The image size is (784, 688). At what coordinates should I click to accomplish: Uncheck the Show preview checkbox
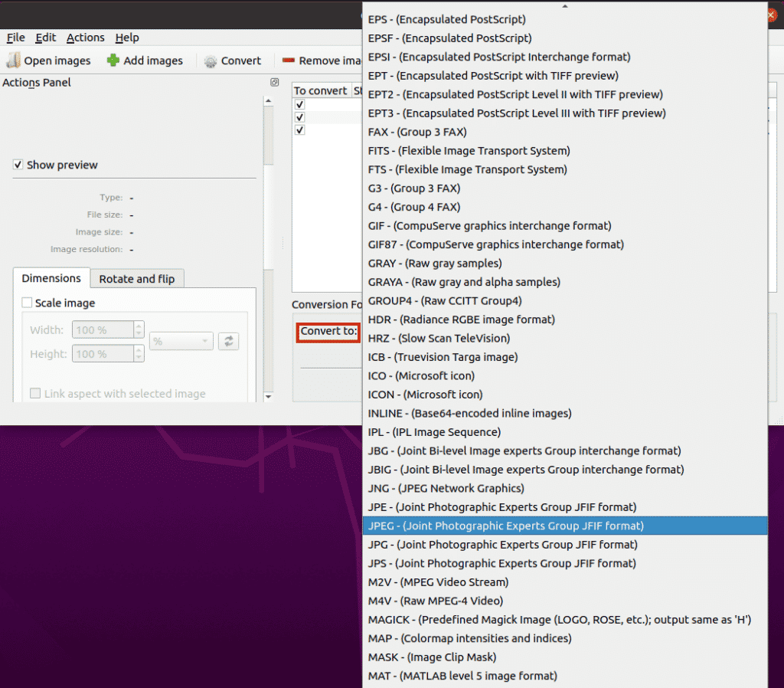coord(17,165)
